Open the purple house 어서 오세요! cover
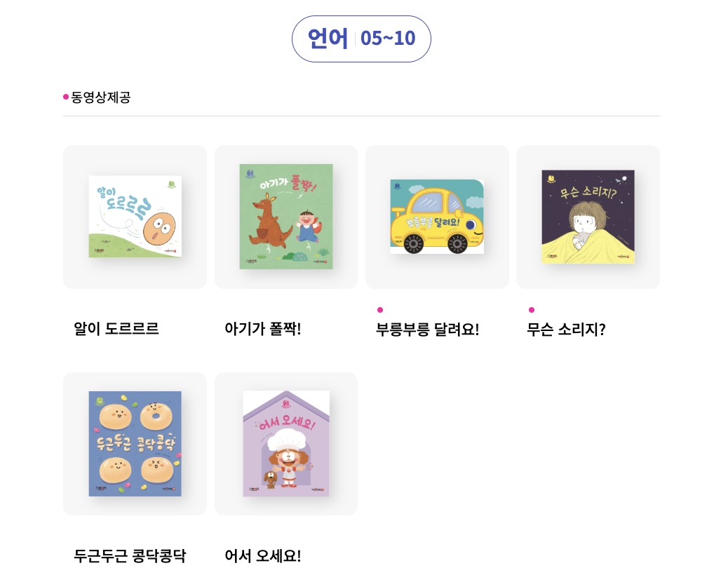The height and width of the screenshot is (582, 728). click(x=286, y=443)
